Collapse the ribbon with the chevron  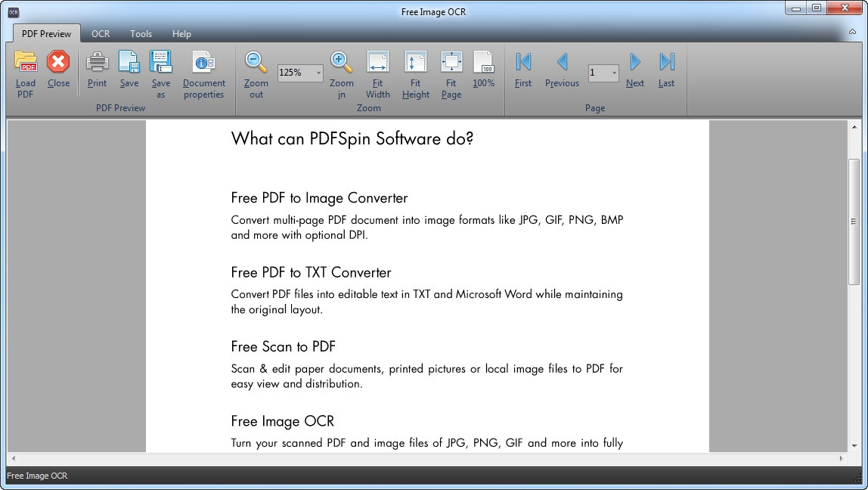(853, 32)
